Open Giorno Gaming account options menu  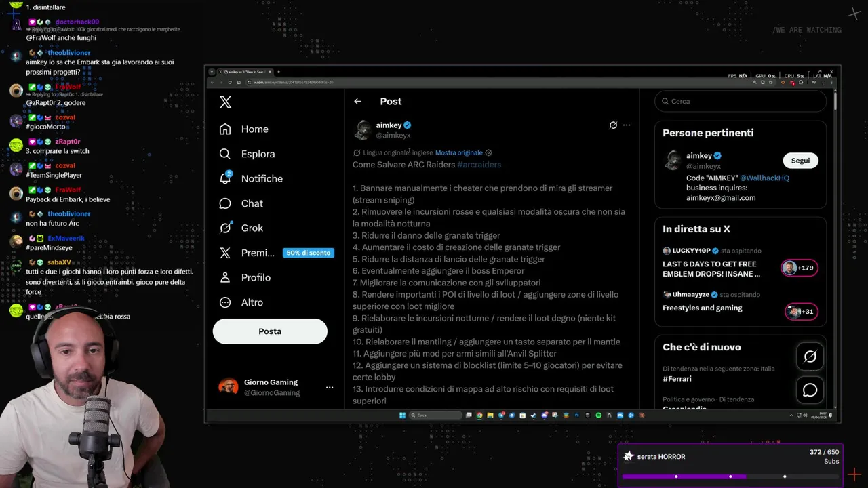pos(330,388)
